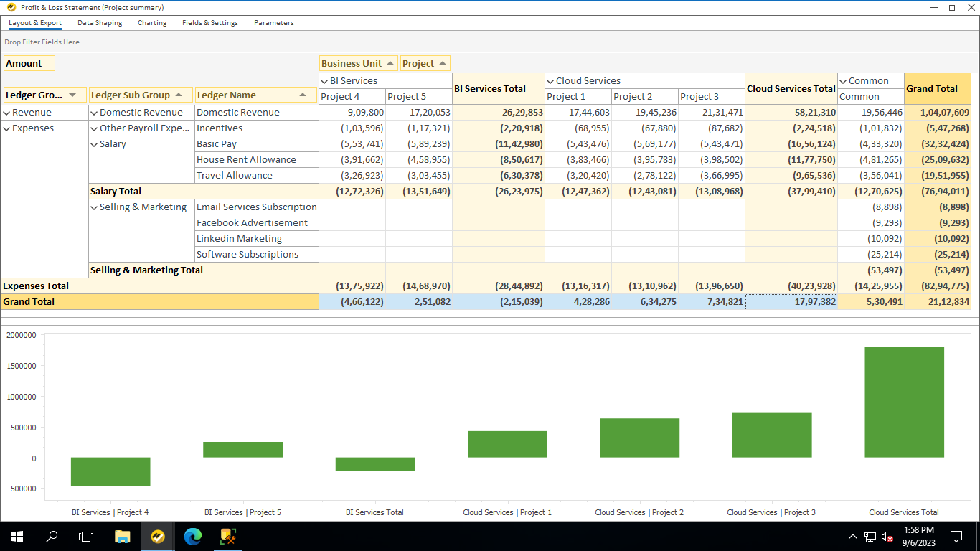The width and height of the screenshot is (980, 551).
Task: Collapse the Cloud Services column group
Action: point(550,80)
